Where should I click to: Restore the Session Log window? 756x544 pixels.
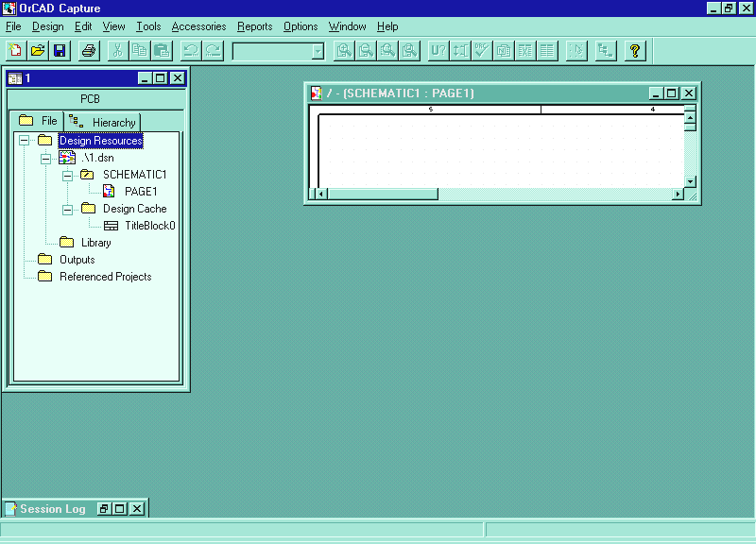(103, 509)
